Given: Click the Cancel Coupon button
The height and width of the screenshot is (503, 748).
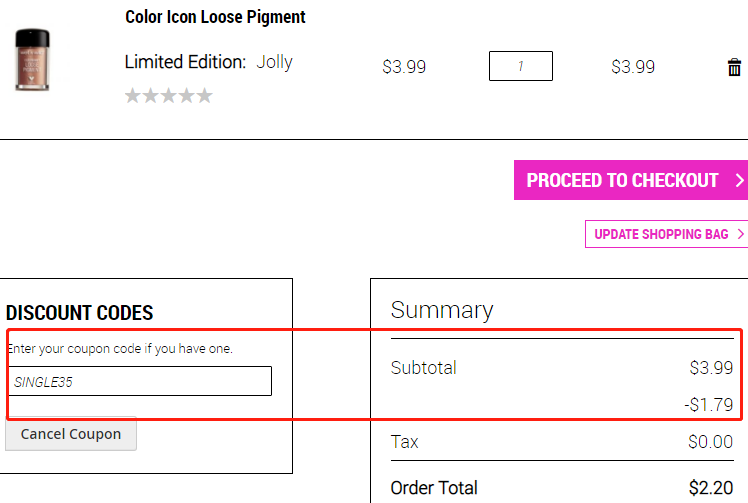Looking at the screenshot, I should [71, 433].
